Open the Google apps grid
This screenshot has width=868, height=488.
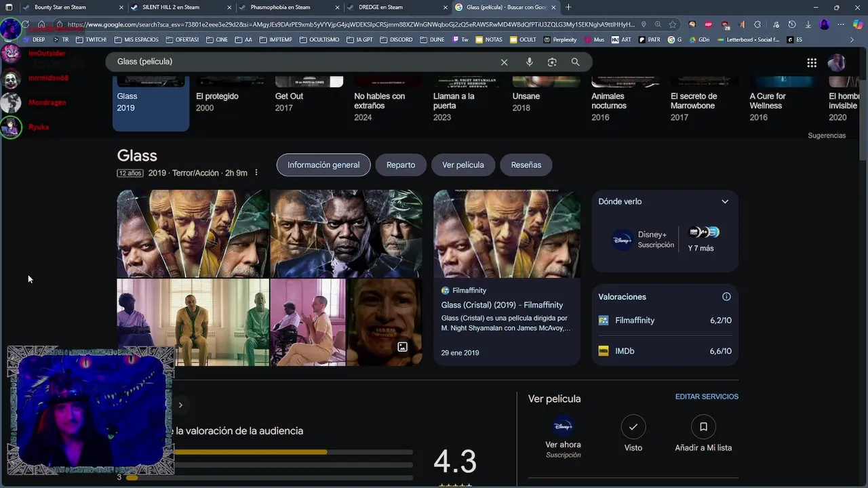[812, 62]
